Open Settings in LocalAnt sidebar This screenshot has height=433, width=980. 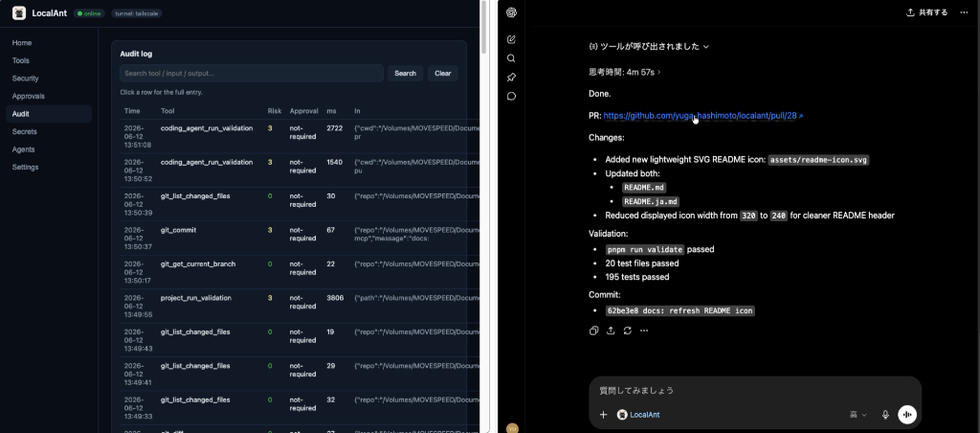pyautogui.click(x=49, y=167)
